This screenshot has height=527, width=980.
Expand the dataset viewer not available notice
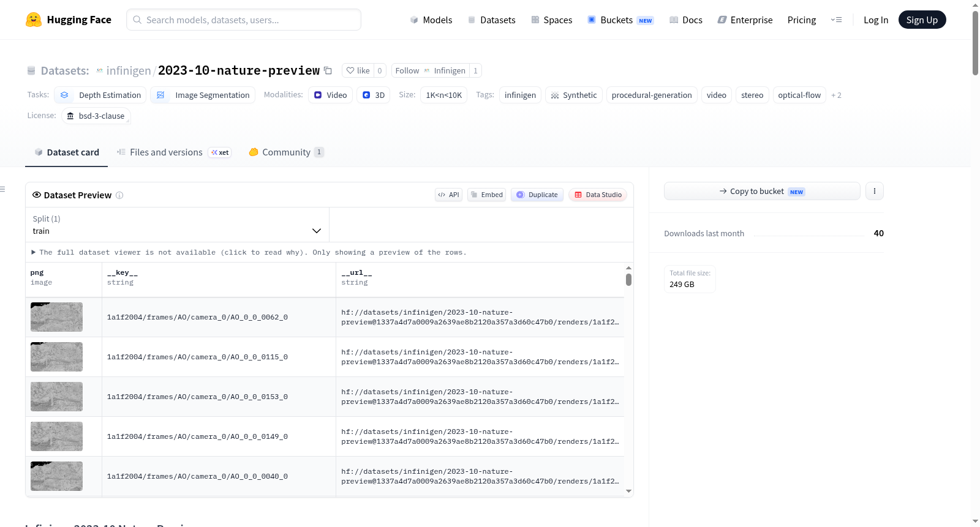click(249, 252)
